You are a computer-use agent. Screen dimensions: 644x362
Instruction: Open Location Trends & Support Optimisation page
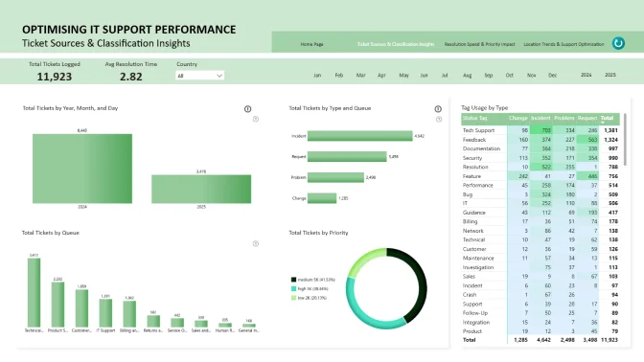coord(563,44)
